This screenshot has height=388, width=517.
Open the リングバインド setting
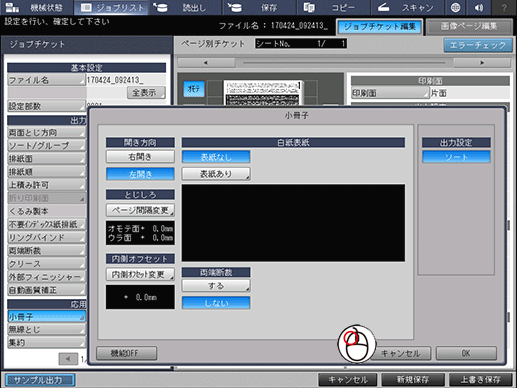(x=46, y=237)
